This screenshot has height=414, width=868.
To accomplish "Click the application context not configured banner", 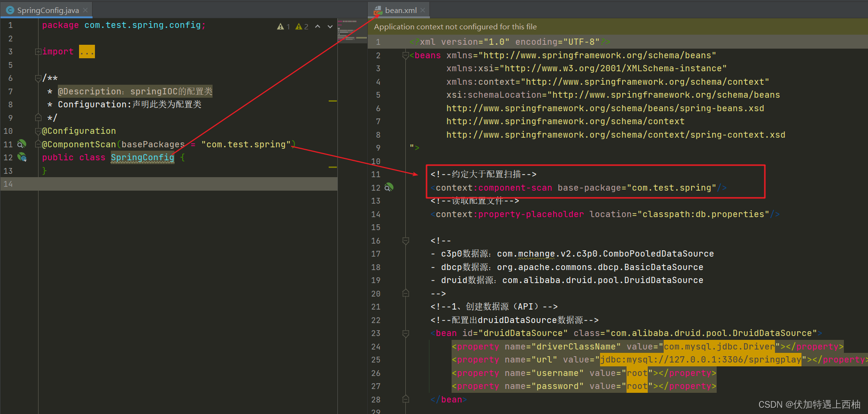I will click(x=455, y=27).
